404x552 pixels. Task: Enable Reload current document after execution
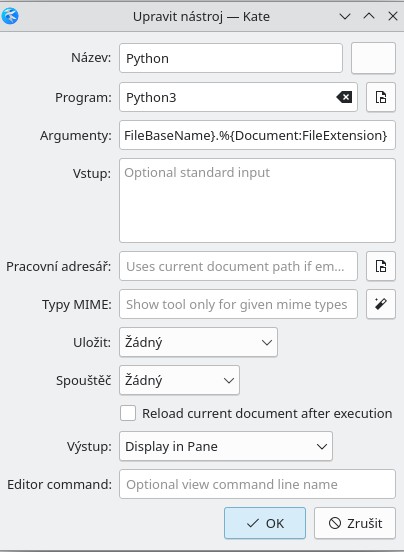pos(128,413)
